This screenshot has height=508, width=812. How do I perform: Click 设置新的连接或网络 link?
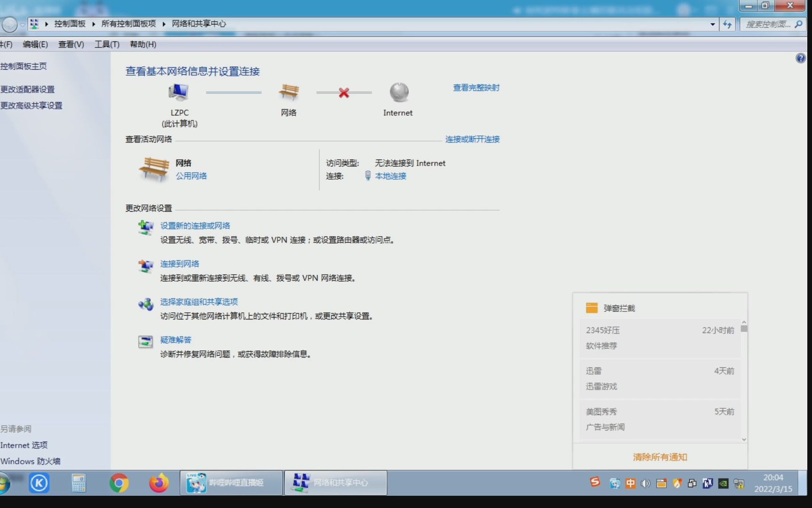coord(195,226)
